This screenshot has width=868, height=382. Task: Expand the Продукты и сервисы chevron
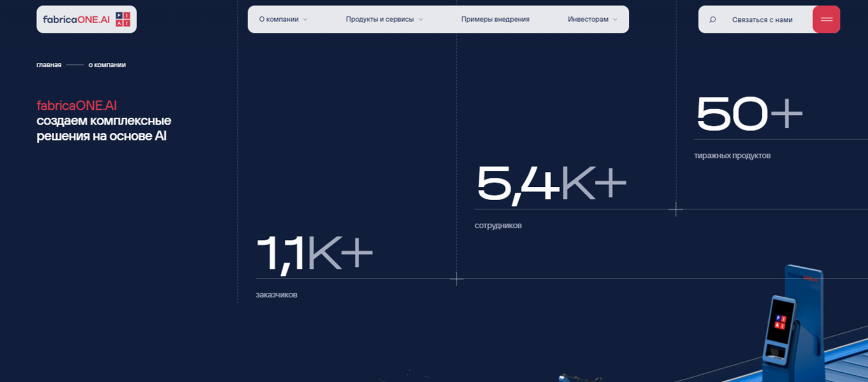point(420,19)
